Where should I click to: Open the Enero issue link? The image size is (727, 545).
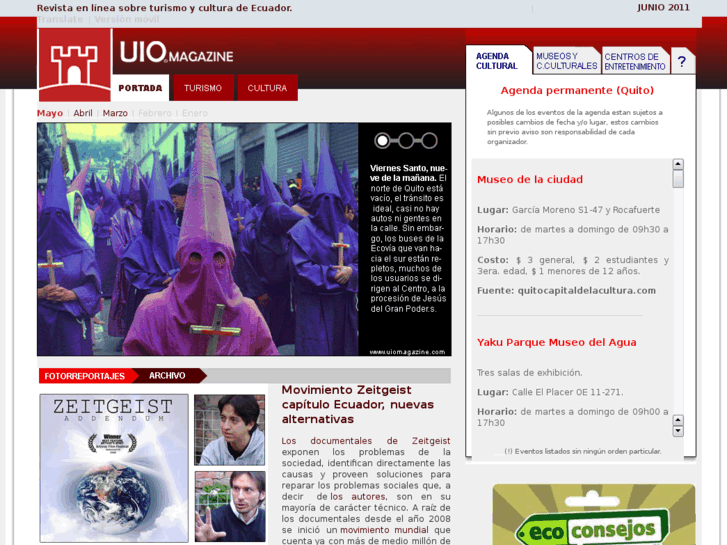pos(195,113)
